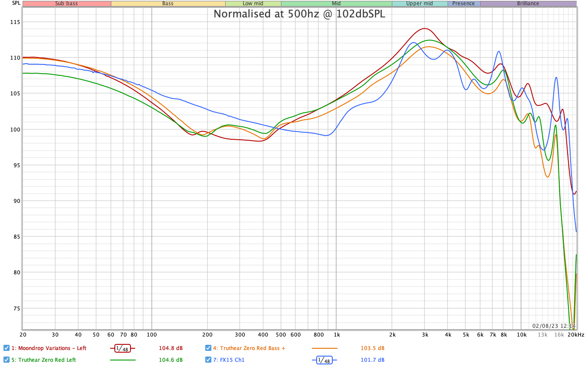Click the Low mid frequency band label

point(253,3)
